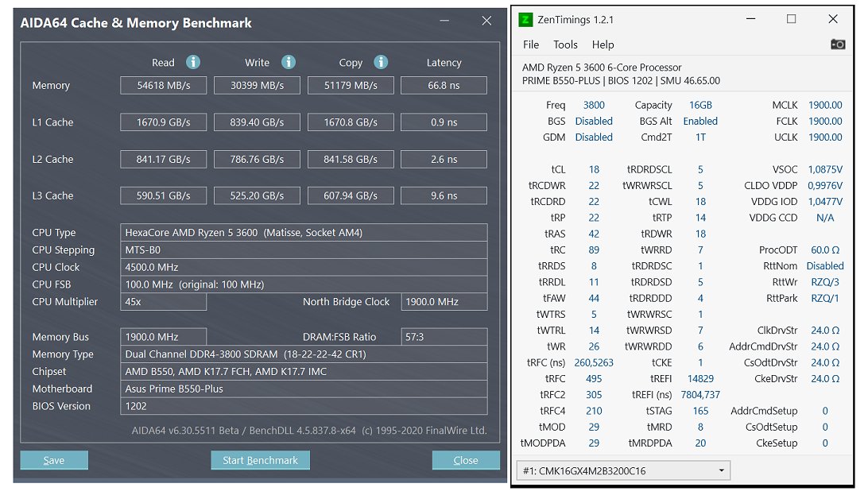Click Cmd2T value 1T
Image resolution: width=868 pixels, height=499 pixels.
click(700, 137)
